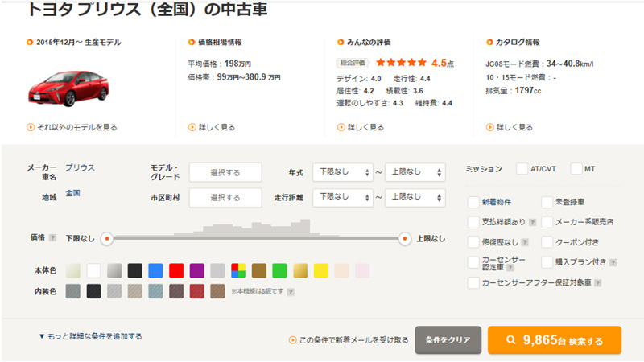Select the blue body color swatch

coord(155,270)
